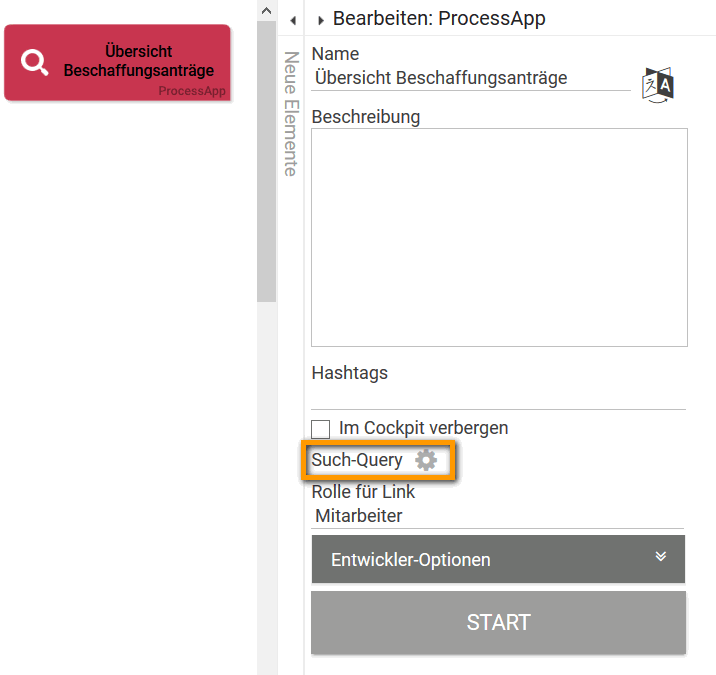Focus the Hashtags input field
The image size is (716, 675).
pyautogui.click(x=498, y=397)
